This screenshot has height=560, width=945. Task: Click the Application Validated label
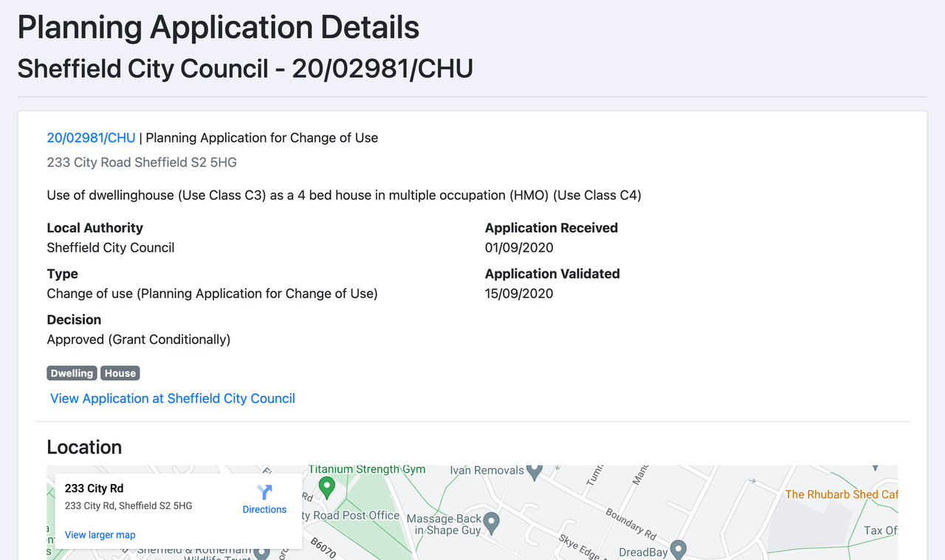coord(552,274)
